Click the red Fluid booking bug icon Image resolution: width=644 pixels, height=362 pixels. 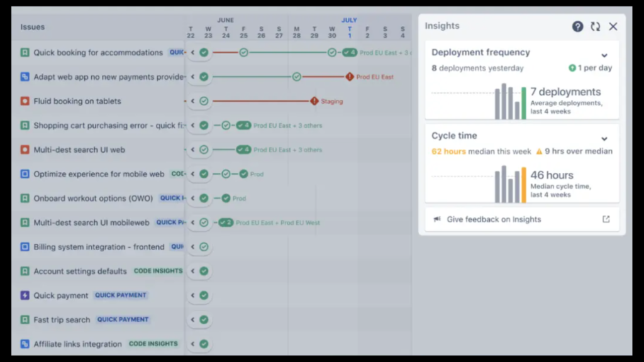coord(25,101)
